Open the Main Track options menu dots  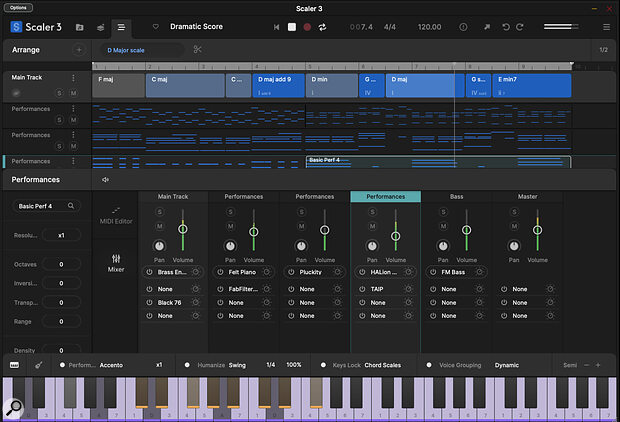[x=74, y=78]
